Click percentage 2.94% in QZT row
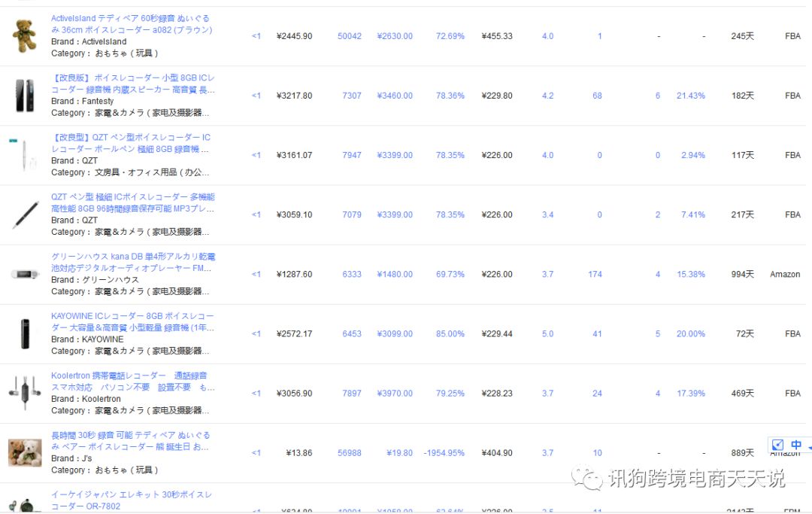The width and height of the screenshot is (812, 514). [693, 156]
